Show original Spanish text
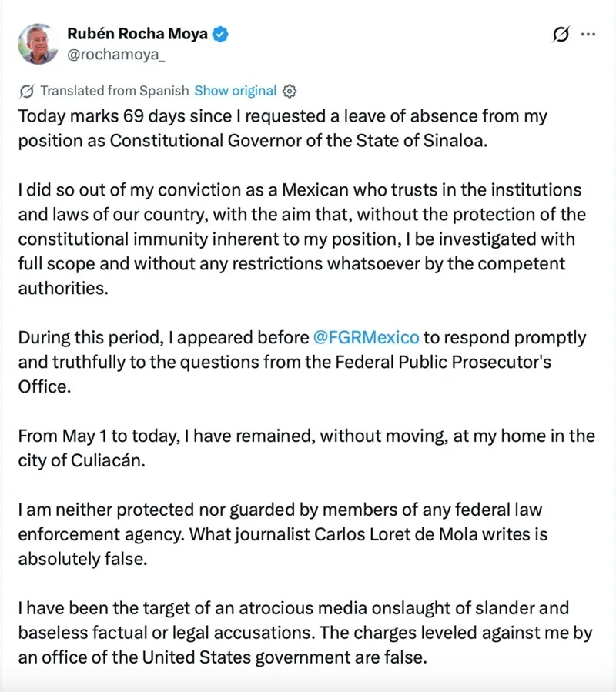Image resolution: width=616 pixels, height=692 pixels. point(236,91)
